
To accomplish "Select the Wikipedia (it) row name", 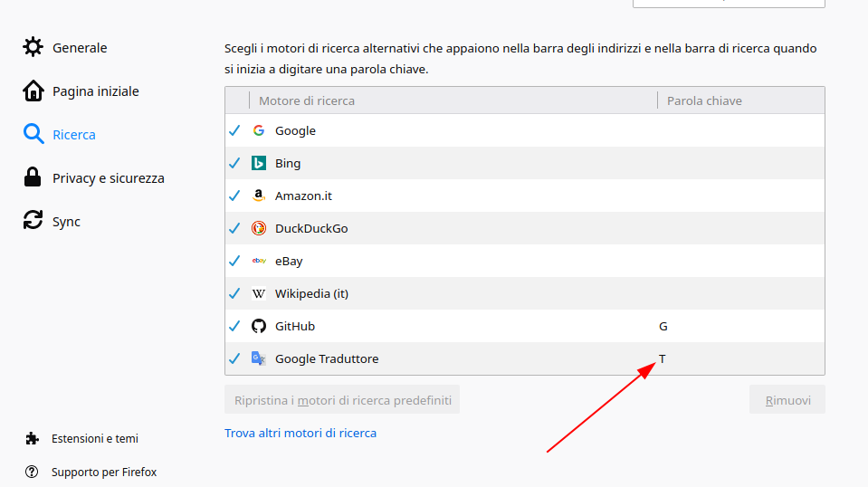I will [x=311, y=293].
